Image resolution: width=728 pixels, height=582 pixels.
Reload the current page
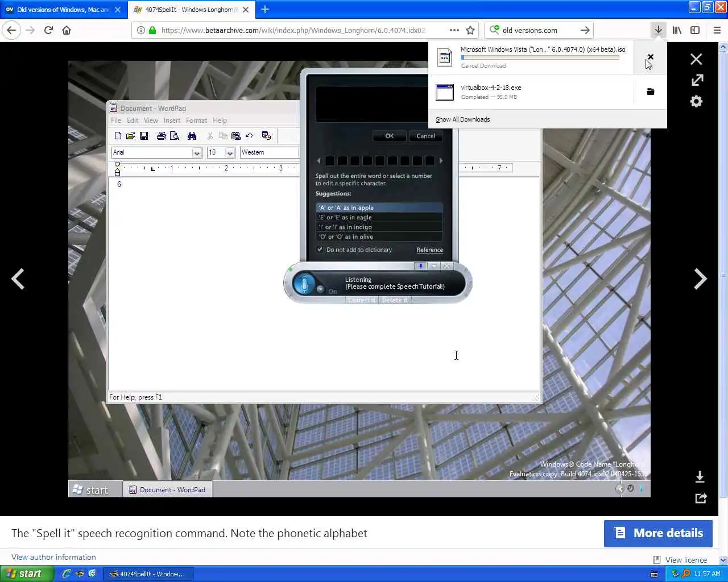coord(48,30)
